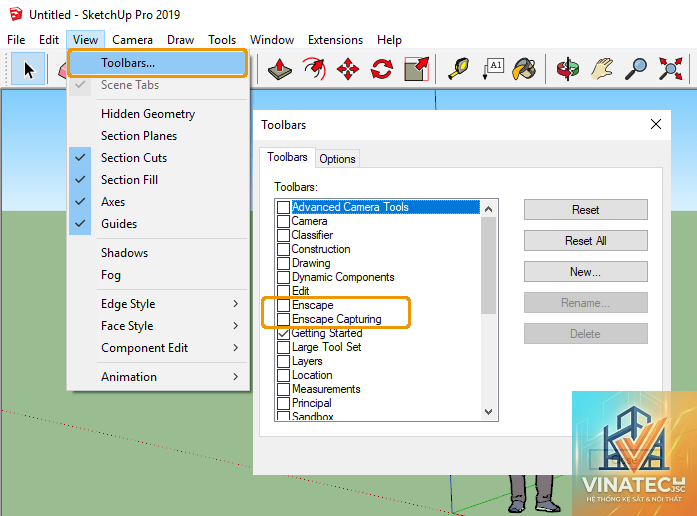Choose the Tape Measure tool
The image size is (697, 516).
459,69
